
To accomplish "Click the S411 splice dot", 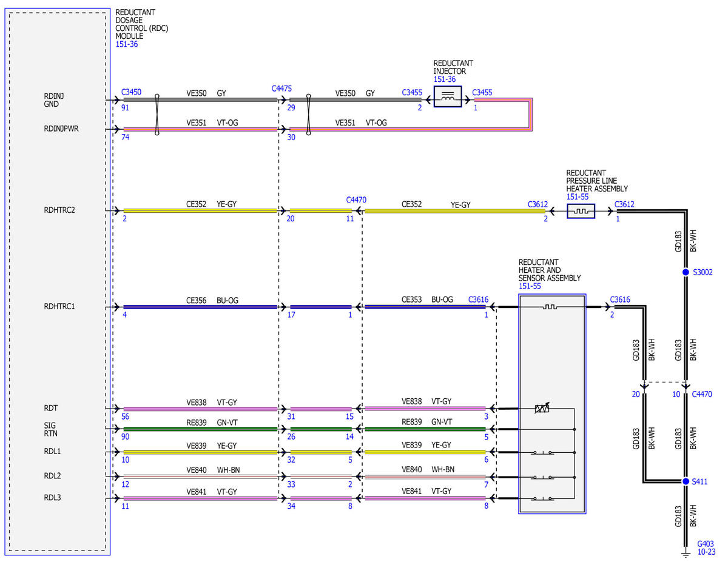I will click(686, 482).
